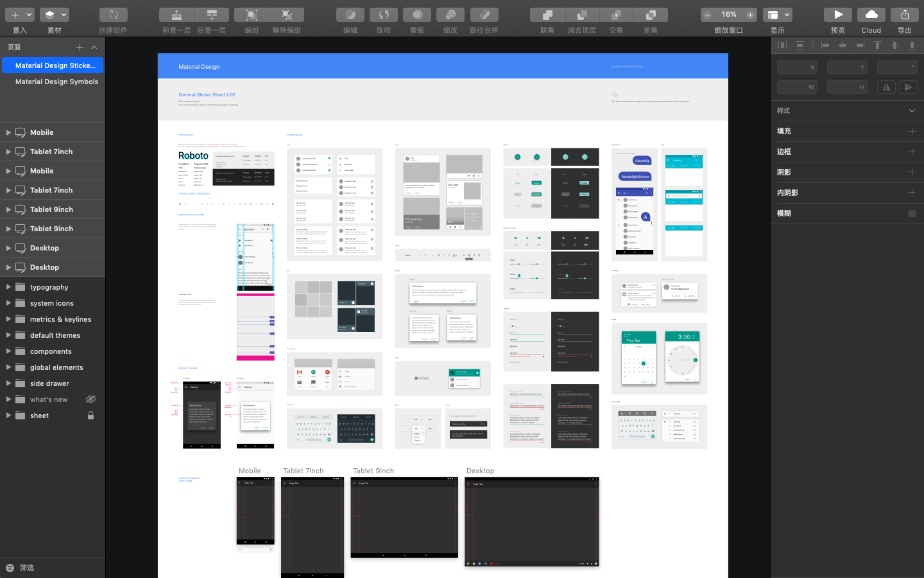Click the Export share icon
This screenshot has height=578, width=924.
[904, 15]
